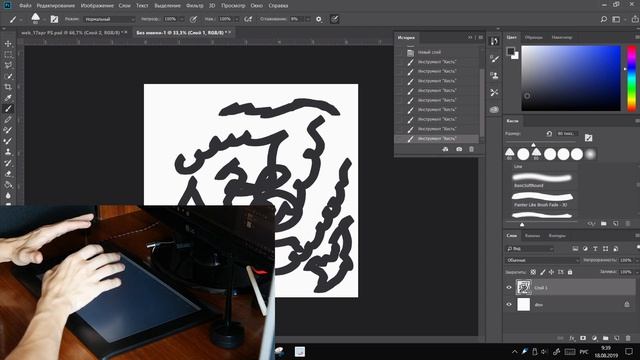
Task: Create new brush icon in Brushes panel
Action: (x=616, y=224)
